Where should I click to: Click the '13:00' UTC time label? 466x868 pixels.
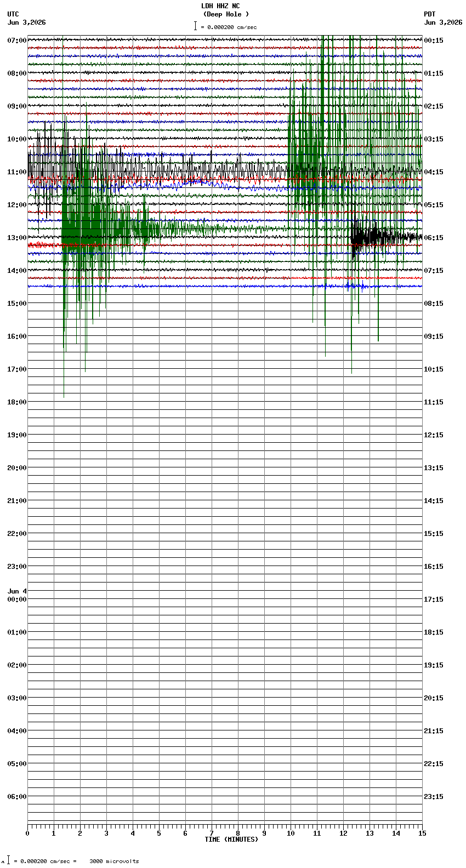[17, 237]
